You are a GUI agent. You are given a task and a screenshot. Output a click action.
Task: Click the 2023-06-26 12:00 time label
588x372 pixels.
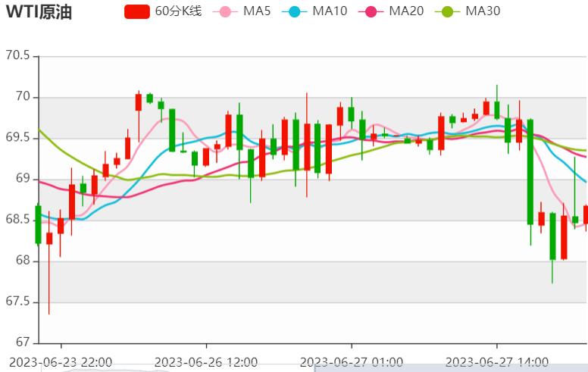pos(206,362)
